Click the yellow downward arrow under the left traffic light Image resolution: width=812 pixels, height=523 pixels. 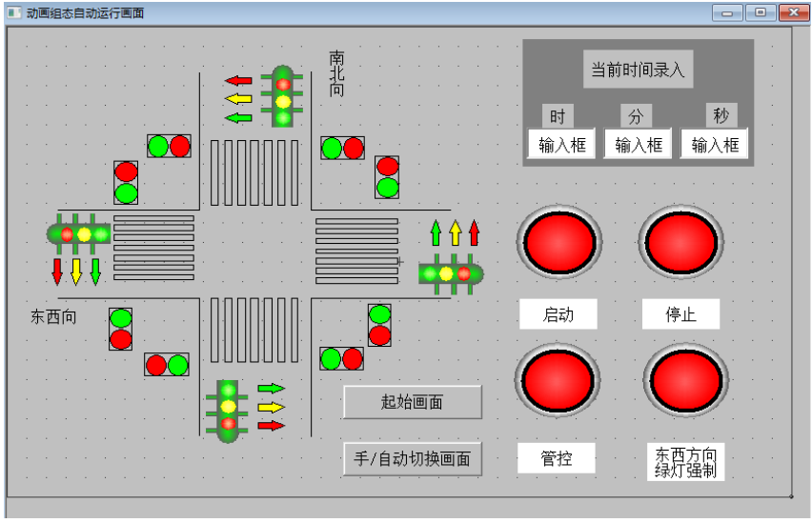pos(76,272)
